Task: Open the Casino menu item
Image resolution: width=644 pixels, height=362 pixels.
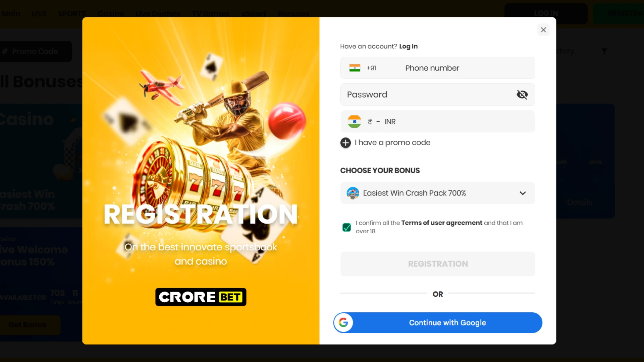Action: [111, 14]
